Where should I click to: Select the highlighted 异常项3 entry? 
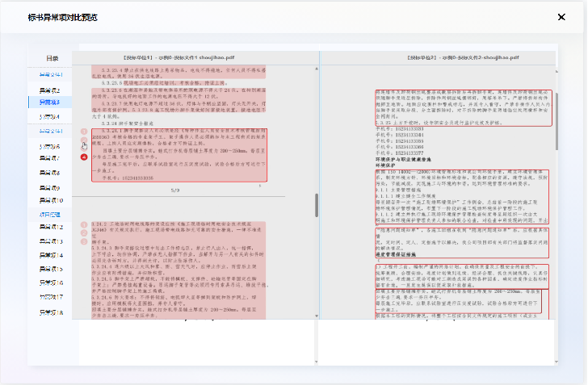pyautogui.click(x=52, y=103)
